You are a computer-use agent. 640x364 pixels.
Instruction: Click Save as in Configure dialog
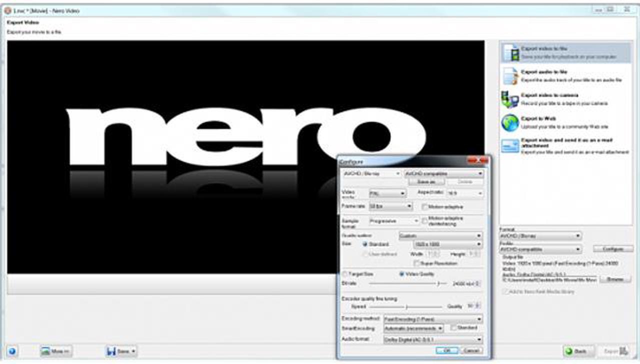pos(426,182)
